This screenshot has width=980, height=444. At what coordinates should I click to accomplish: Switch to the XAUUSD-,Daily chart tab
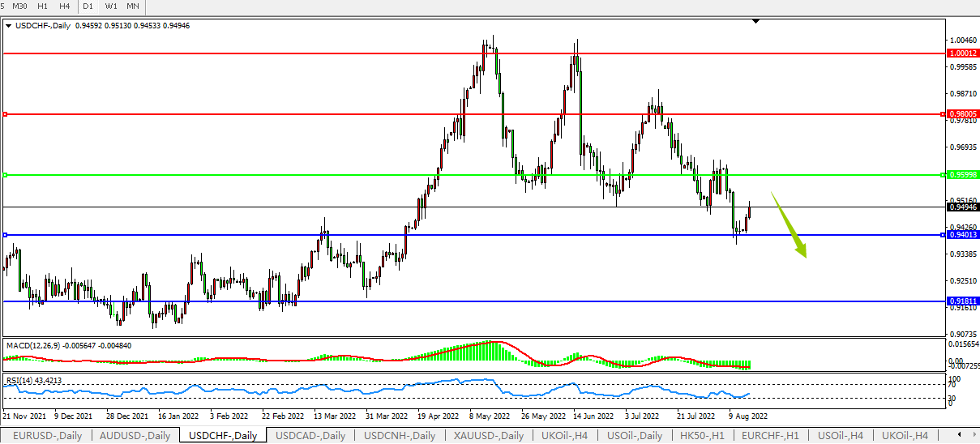coord(488,436)
